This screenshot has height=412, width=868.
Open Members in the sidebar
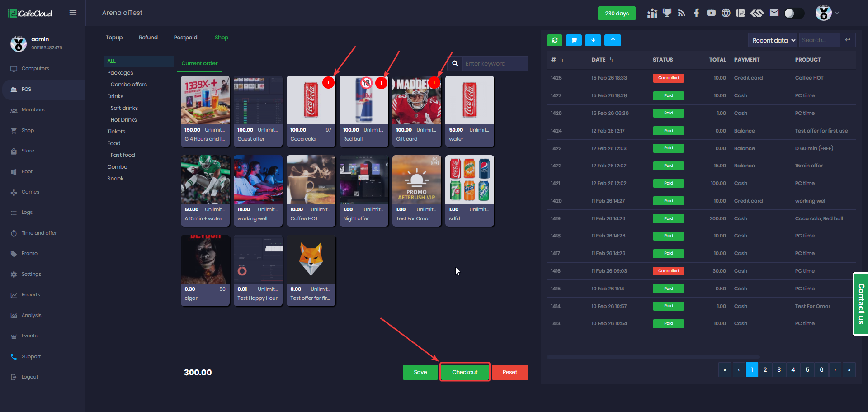point(33,110)
